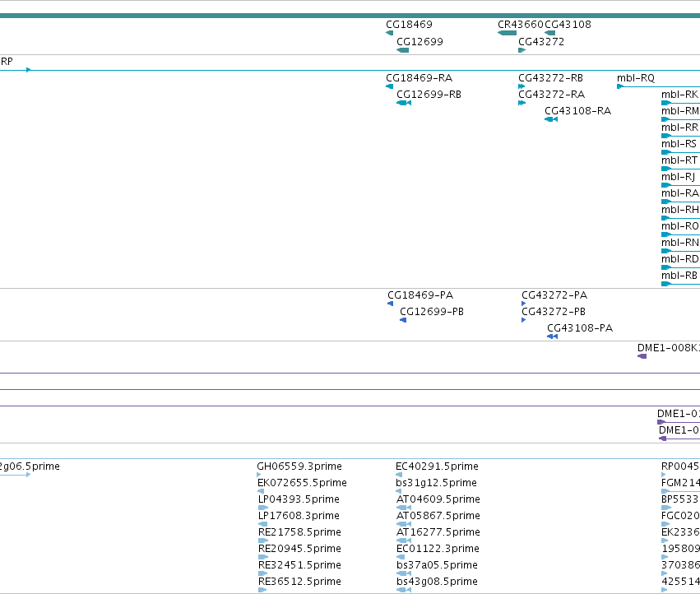Select protein CG12699-PB

[432, 312]
